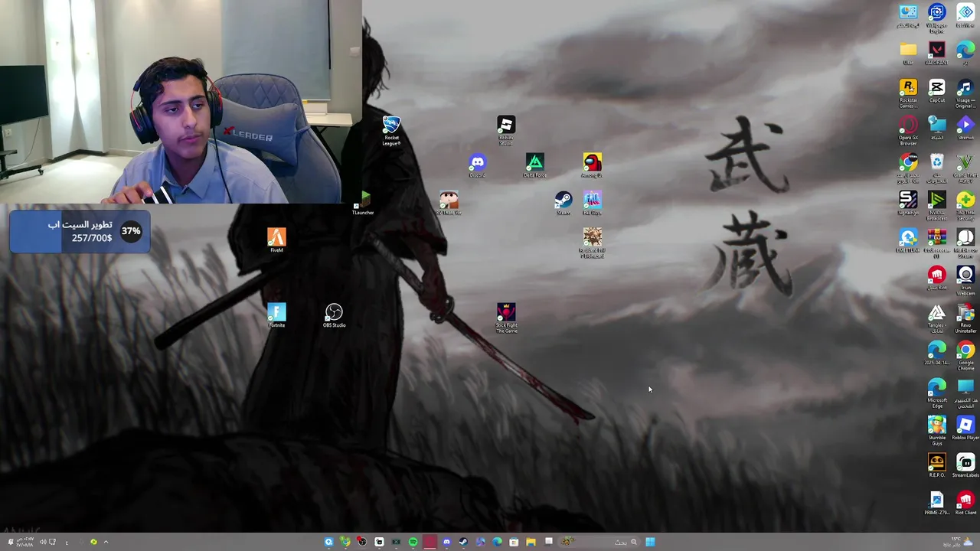Open the Windows Start button in taskbar
Image resolution: width=980 pixels, height=551 pixels.
pos(650,542)
